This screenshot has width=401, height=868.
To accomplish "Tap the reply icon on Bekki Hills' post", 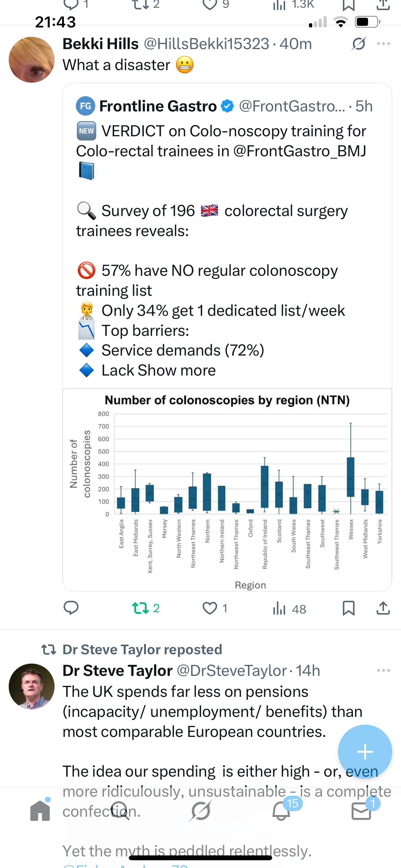I will [x=71, y=608].
